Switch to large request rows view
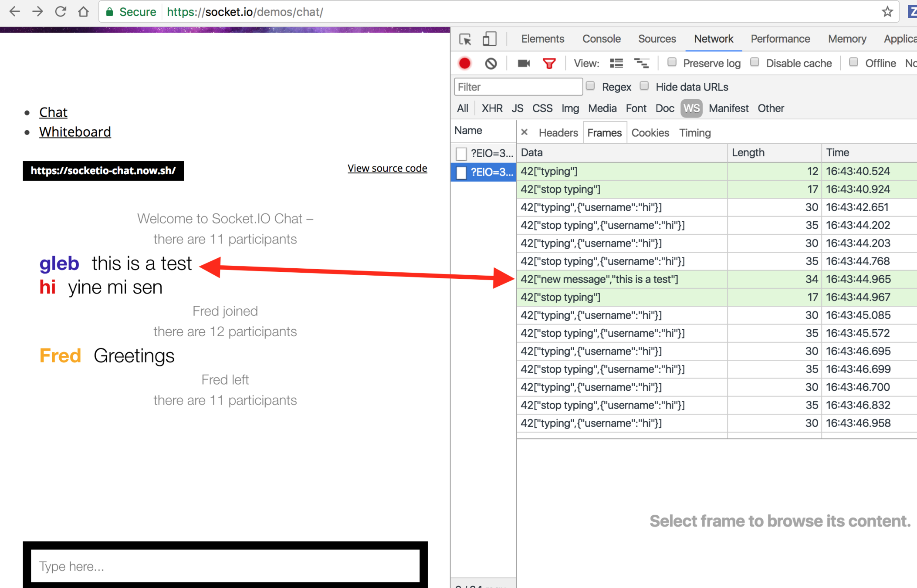Viewport: 917px width, 588px height. click(x=616, y=64)
